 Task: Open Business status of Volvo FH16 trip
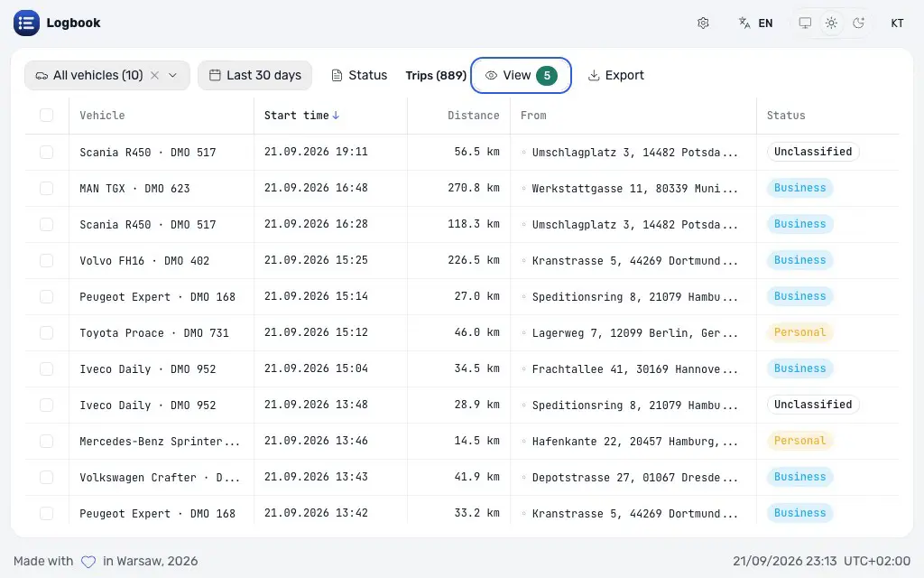click(799, 260)
